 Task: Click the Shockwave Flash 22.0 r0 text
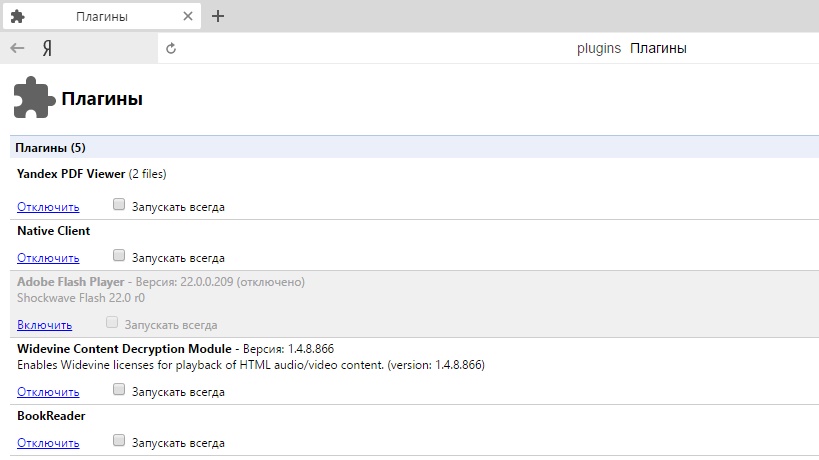(81, 298)
